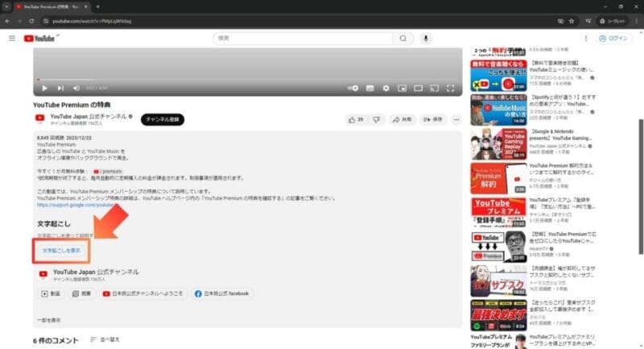Open the 概要 channel about tab
644x349 pixels.
click(x=81, y=294)
